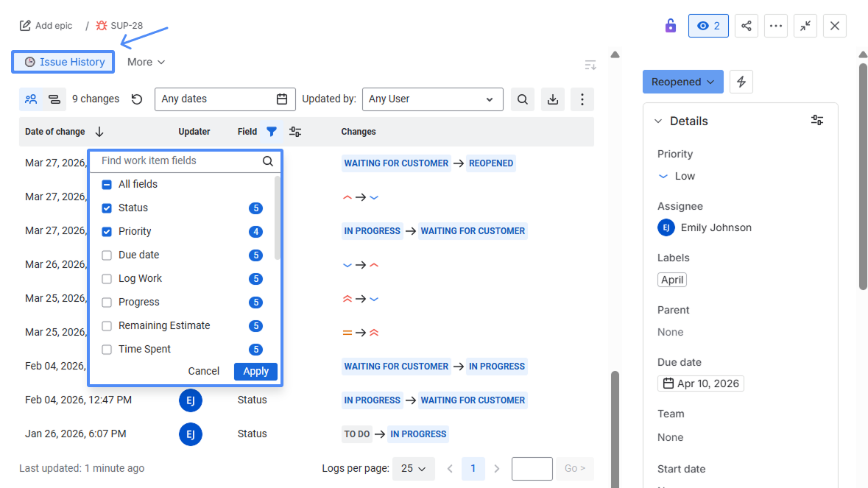Click the Low priority value
This screenshot has height=488, width=868.
[x=677, y=176]
